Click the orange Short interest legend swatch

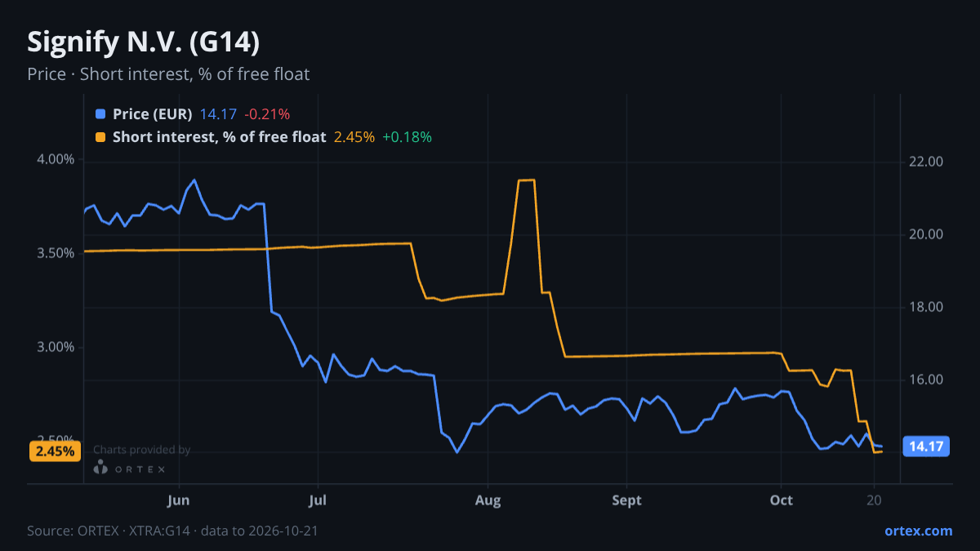click(100, 137)
